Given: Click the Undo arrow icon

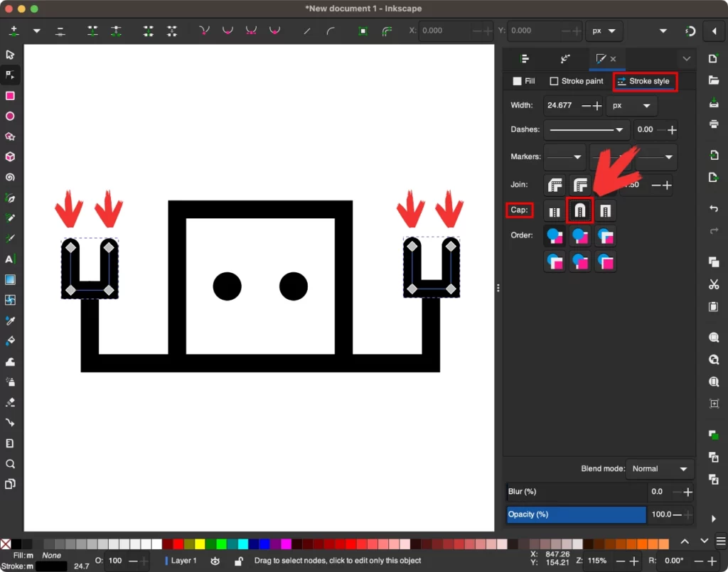Looking at the screenshot, I should click(x=714, y=208).
